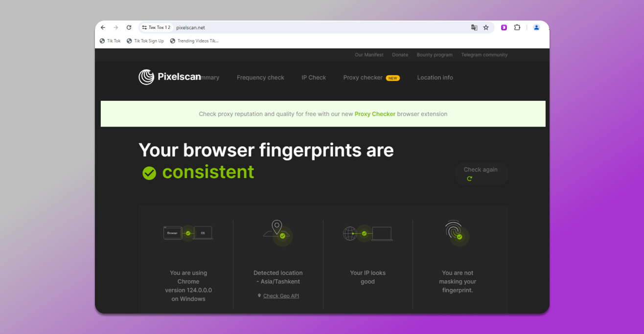Screen dimensions: 644x334
Task: Click the Check Geo API link
Action: (281, 295)
